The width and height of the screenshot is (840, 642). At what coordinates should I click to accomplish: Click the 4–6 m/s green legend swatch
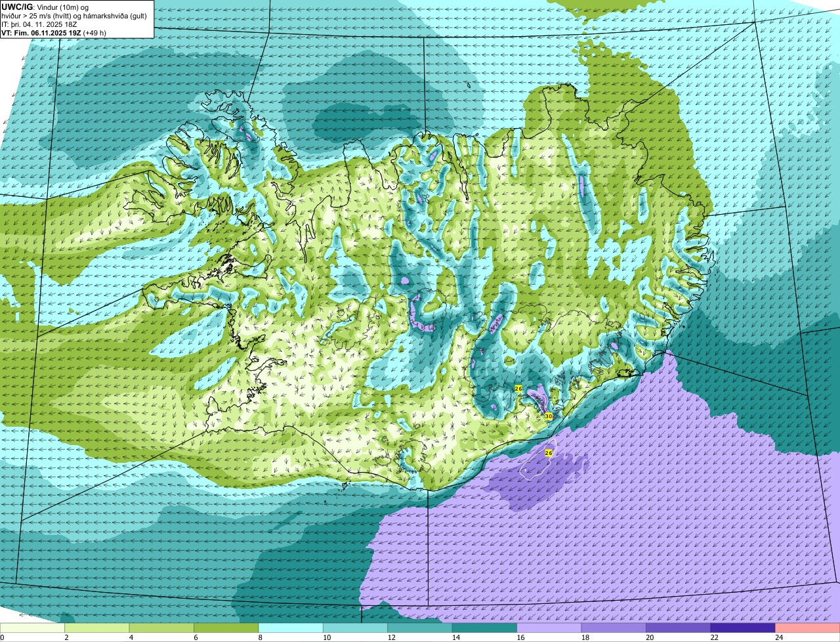click(161, 628)
